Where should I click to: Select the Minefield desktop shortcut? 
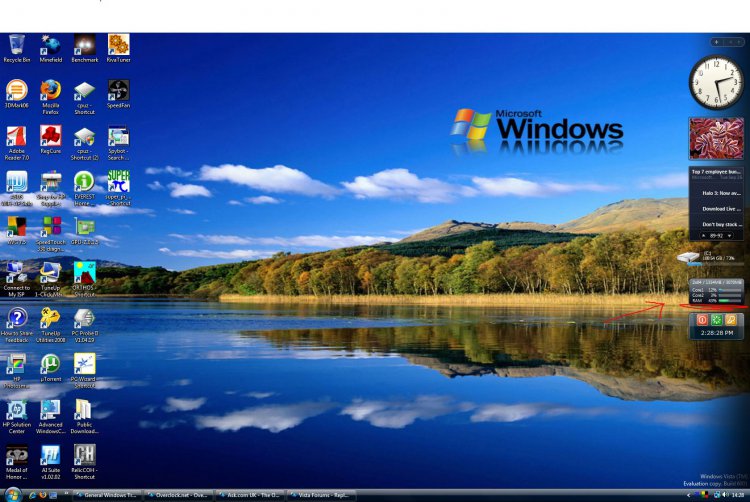(x=51, y=48)
